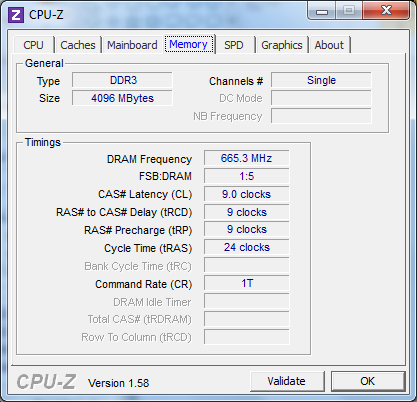Click the tRCD 9 clocks value
417x402 pixels.
[x=247, y=212]
